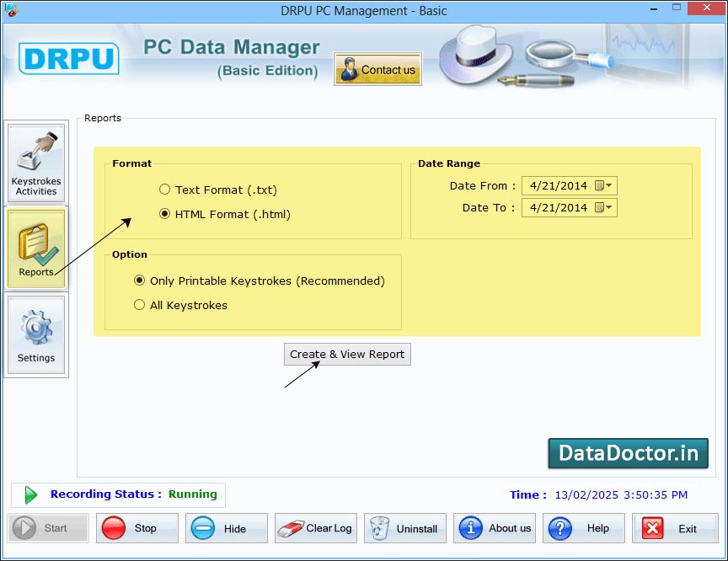This screenshot has width=728, height=561.
Task: Choose HTML Format (.html) option
Action: [165, 214]
